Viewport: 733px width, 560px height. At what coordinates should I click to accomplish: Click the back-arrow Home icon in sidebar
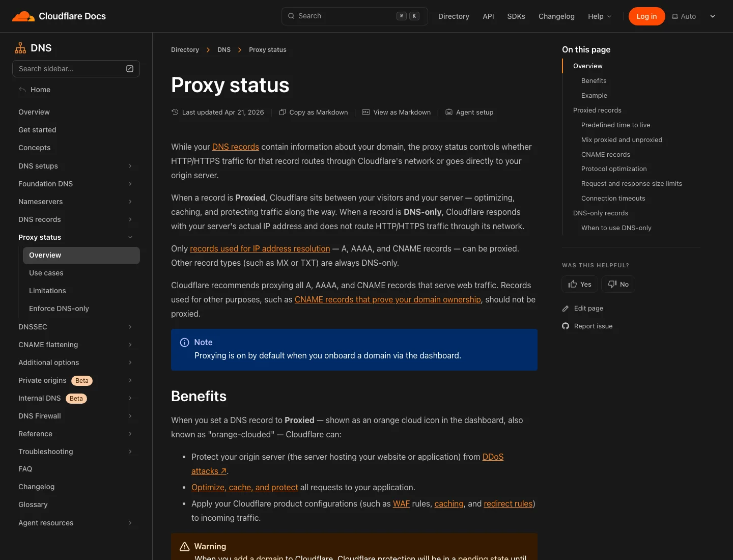point(22,90)
